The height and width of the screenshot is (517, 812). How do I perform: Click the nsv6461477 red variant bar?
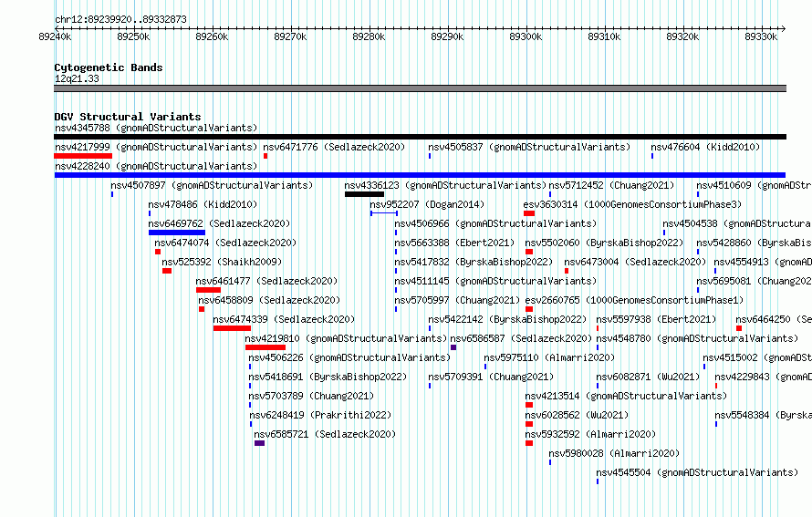[208, 290]
